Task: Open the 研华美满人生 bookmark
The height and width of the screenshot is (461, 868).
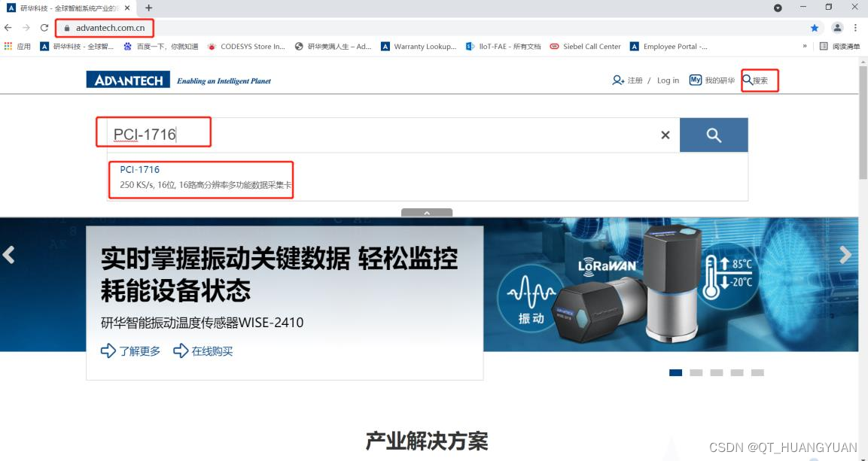Action: click(x=333, y=47)
